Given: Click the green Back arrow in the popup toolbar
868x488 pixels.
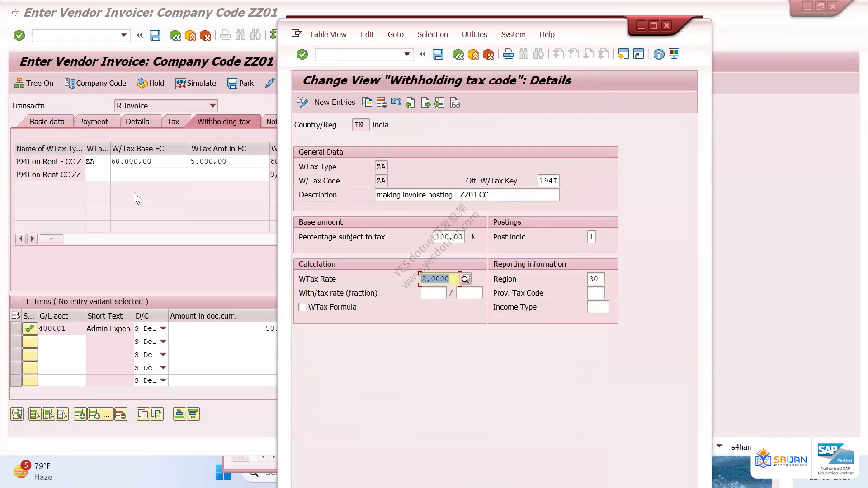Looking at the screenshot, I should [x=458, y=55].
